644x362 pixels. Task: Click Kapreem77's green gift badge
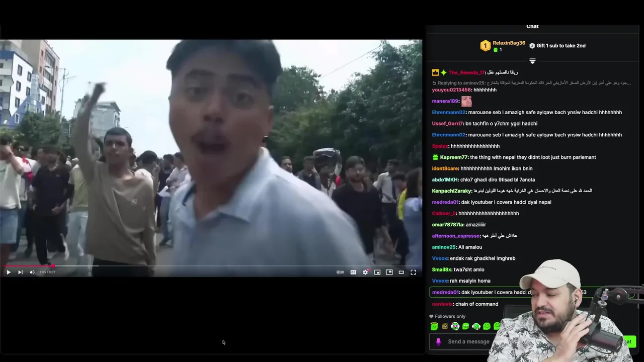tap(435, 157)
